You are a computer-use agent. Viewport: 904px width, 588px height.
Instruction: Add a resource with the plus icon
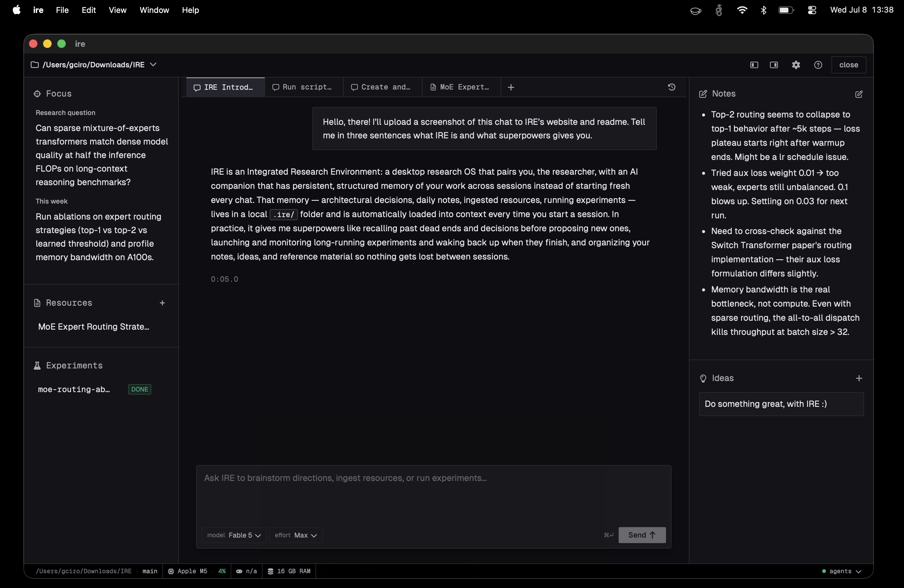click(x=162, y=303)
